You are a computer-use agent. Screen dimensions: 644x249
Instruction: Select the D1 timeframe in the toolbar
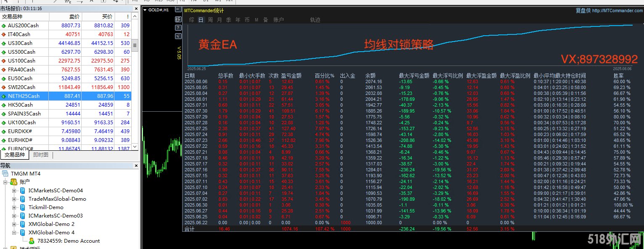(x=207, y=1)
